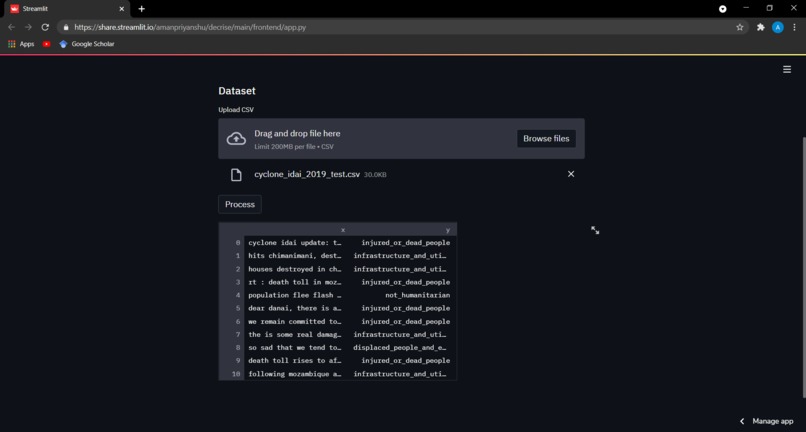View the site lock information icon
Screen dimensions: 806x432
pos(65,27)
